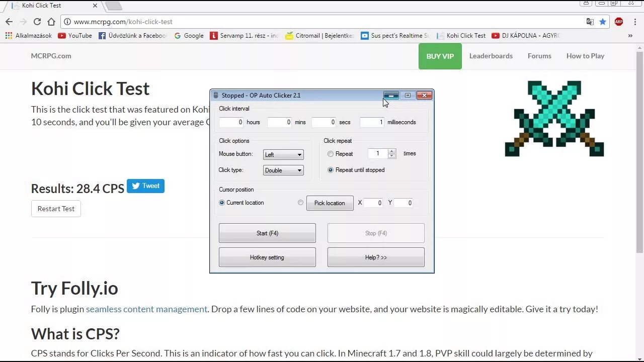Click the OP Auto Clicker title bar icon
This screenshot has width=644, height=362.
click(x=216, y=95)
